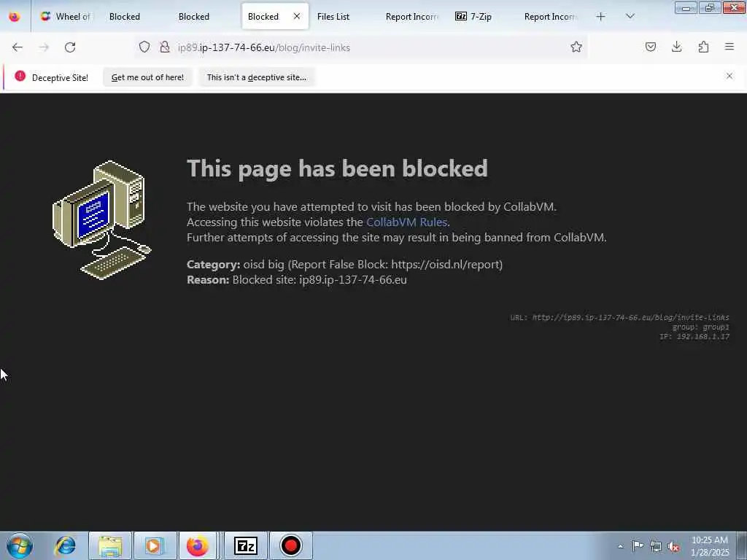Open Windows Media Player taskbar icon
The width and height of the screenshot is (747, 560).
[155, 545]
